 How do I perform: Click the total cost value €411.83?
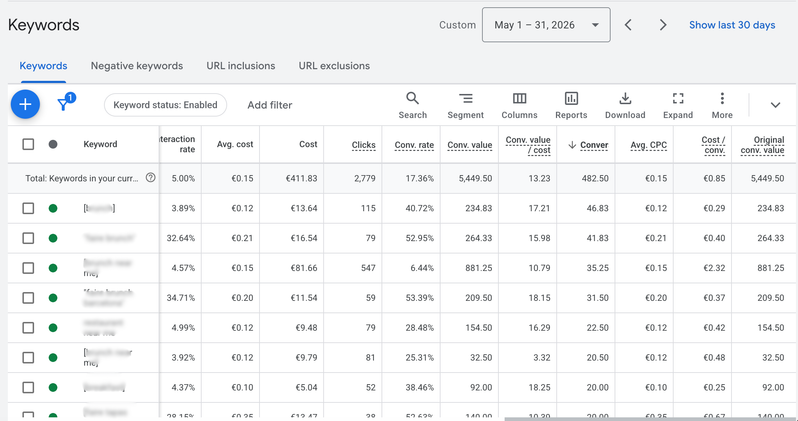pos(301,178)
